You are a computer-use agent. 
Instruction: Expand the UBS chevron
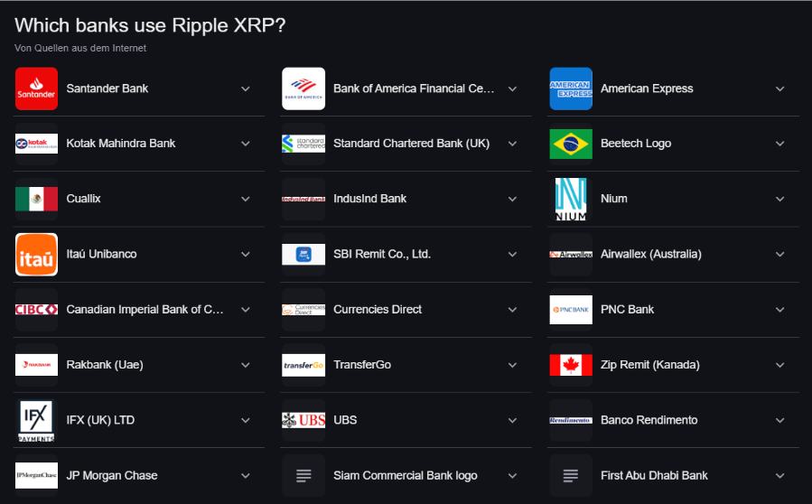513,421
